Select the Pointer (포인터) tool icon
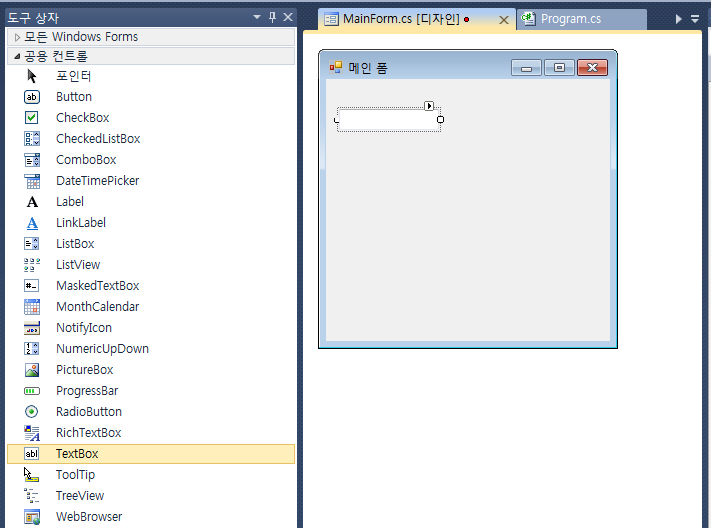The image size is (711, 528). point(32,76)
